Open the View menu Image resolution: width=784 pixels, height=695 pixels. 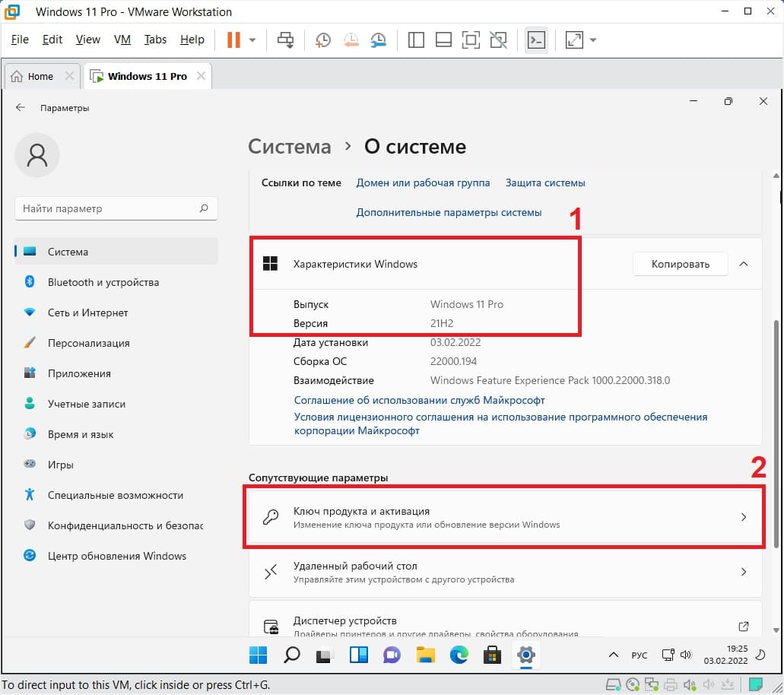pyautogui.click(x=88, y=40)
